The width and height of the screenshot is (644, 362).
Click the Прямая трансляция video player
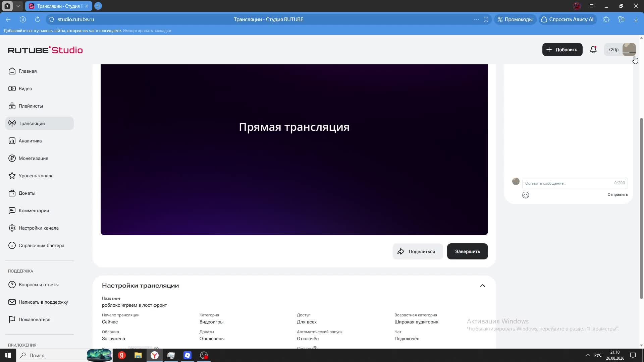[294, 149]
